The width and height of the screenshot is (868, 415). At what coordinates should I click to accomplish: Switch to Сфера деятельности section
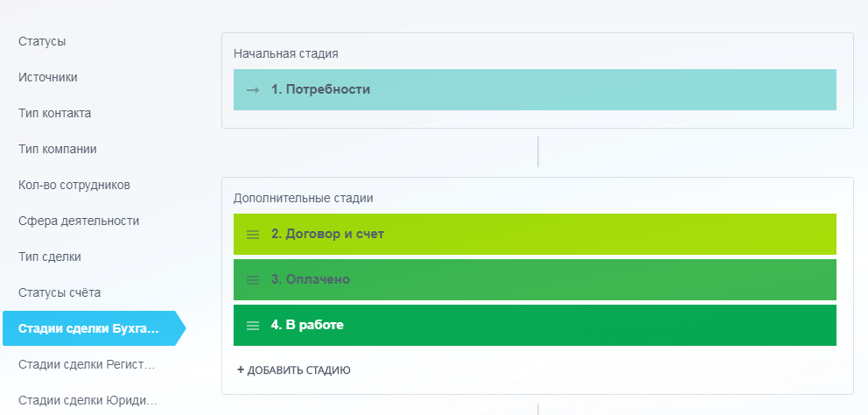click(x=79, y=221)
